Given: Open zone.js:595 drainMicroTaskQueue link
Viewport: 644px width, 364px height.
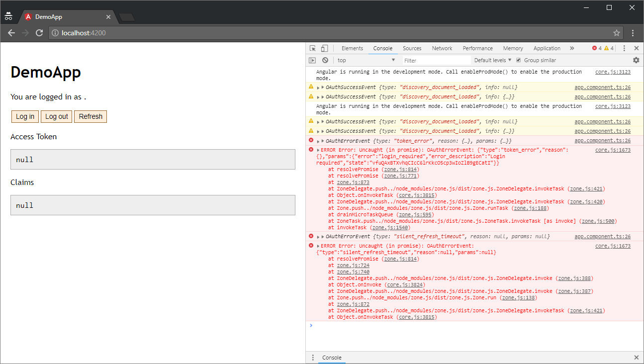Looking at the screenshot, I should [x=415, y=214].
